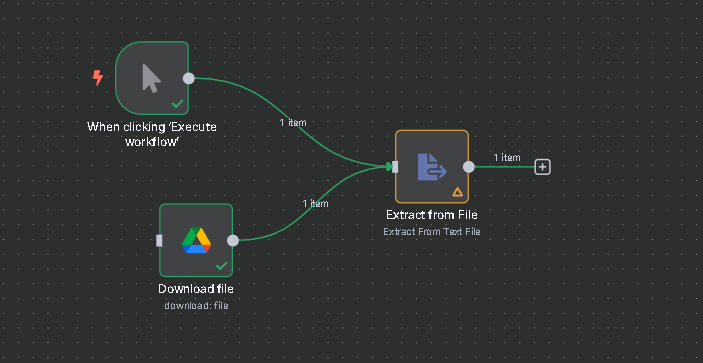Open the Google Drive Download file node
This screenshot has height=363, width=703.
pos(196,240)
